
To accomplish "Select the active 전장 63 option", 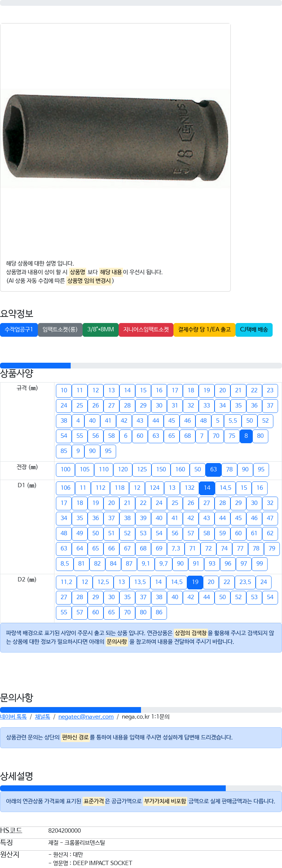I will point(213,470).
